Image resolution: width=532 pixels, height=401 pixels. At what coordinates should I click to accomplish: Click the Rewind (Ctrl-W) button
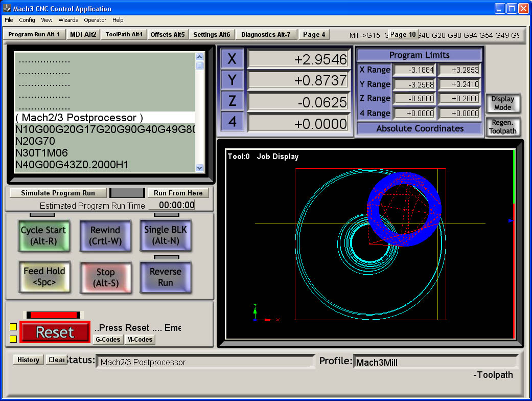click(105, 236)
